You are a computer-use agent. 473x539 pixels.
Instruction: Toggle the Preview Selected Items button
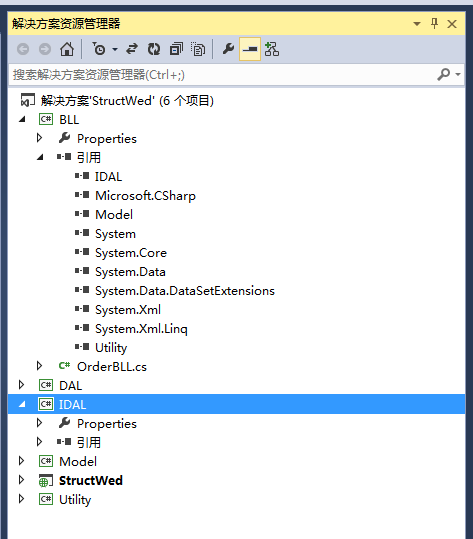click(x=250, y=49)
